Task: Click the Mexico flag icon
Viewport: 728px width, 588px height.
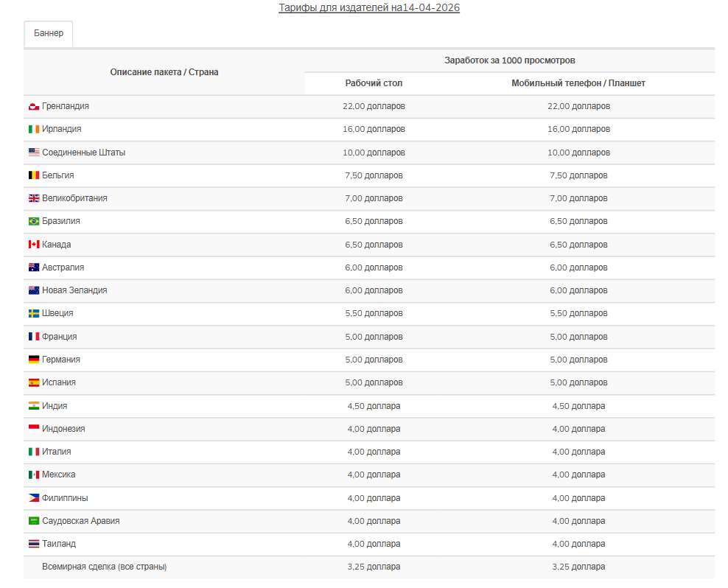Action: (x=34, y=475)
